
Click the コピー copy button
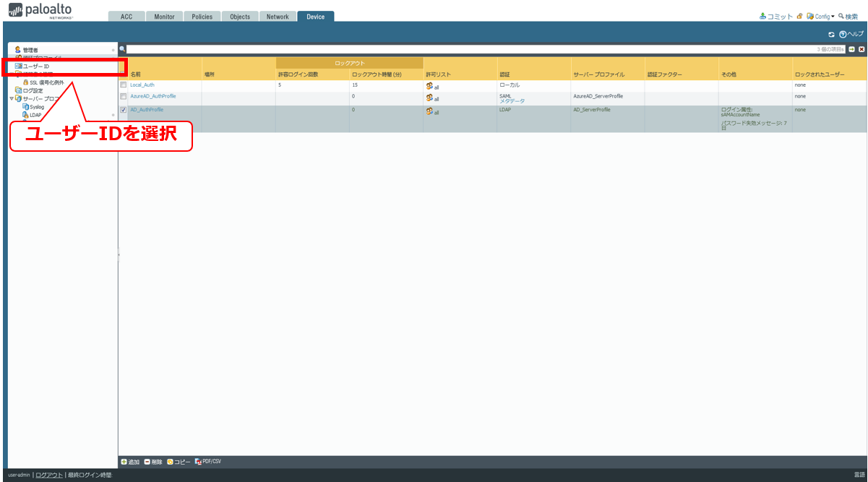pos(179,462)
